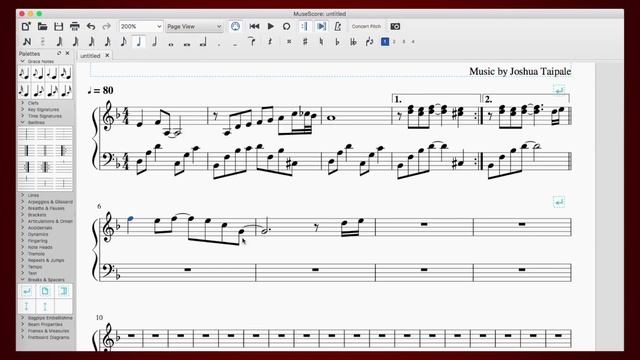Screen dimensions: 640x360
Task: Toggle pan score during playback
Action: click(x=321, y=27)
